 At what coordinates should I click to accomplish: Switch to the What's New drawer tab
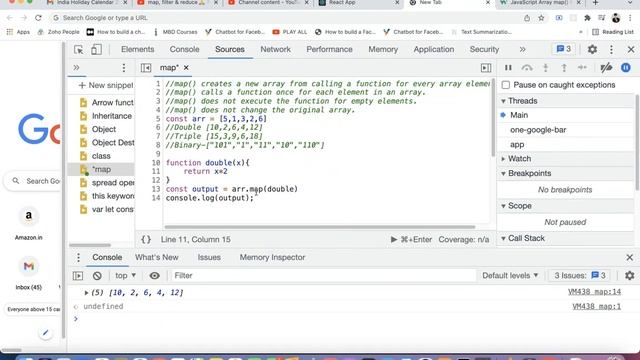click(x=157, y=258)
